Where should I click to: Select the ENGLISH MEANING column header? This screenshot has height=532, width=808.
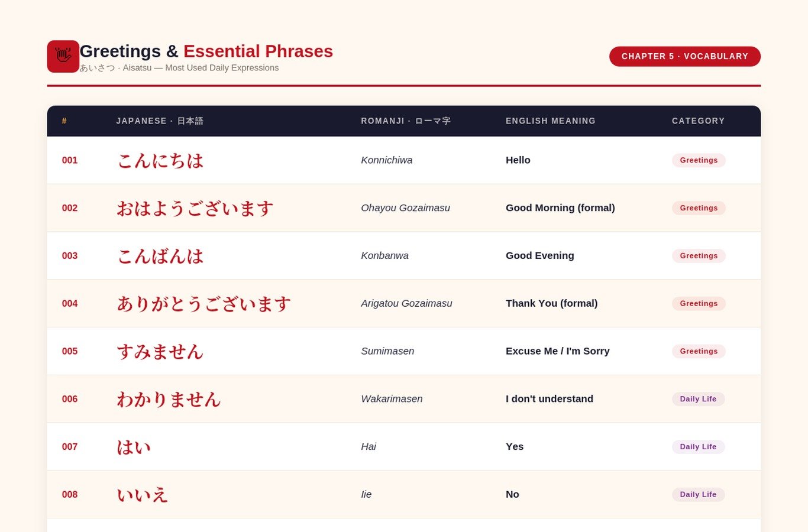(x=551, y=121)
